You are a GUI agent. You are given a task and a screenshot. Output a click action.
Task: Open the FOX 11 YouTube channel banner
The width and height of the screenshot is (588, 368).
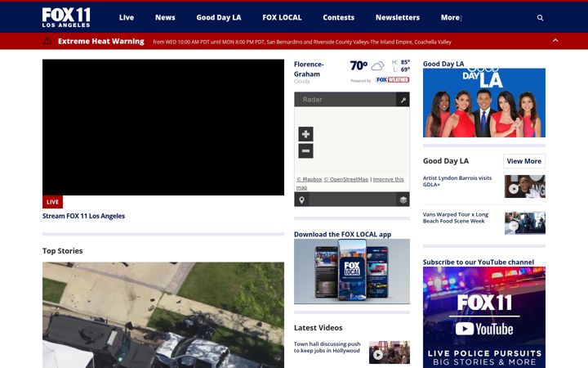[x=484, y=317]
